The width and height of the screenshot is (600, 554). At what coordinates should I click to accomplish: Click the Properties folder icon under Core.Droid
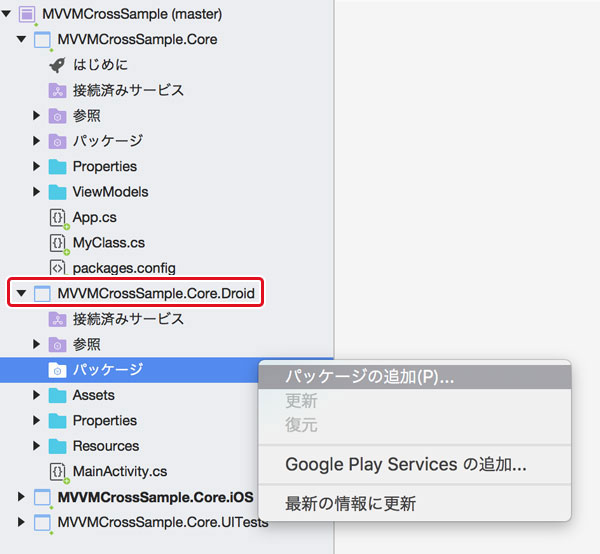coord(57,420)
